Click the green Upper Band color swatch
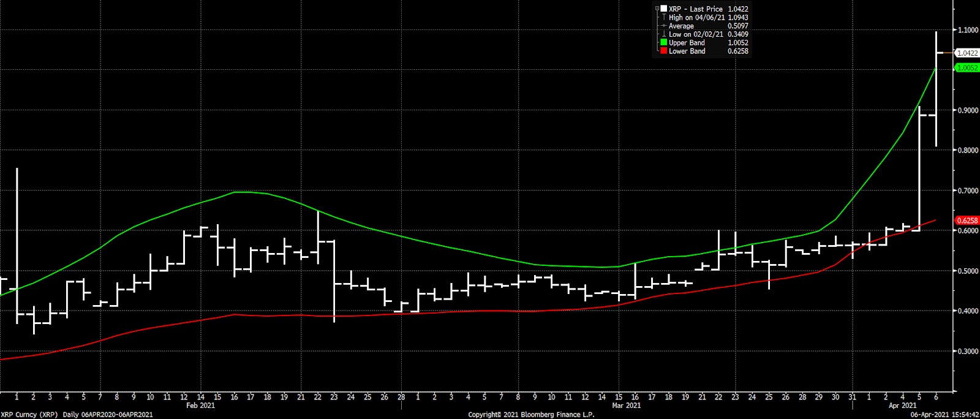980x419 pixels. [664, 43]
